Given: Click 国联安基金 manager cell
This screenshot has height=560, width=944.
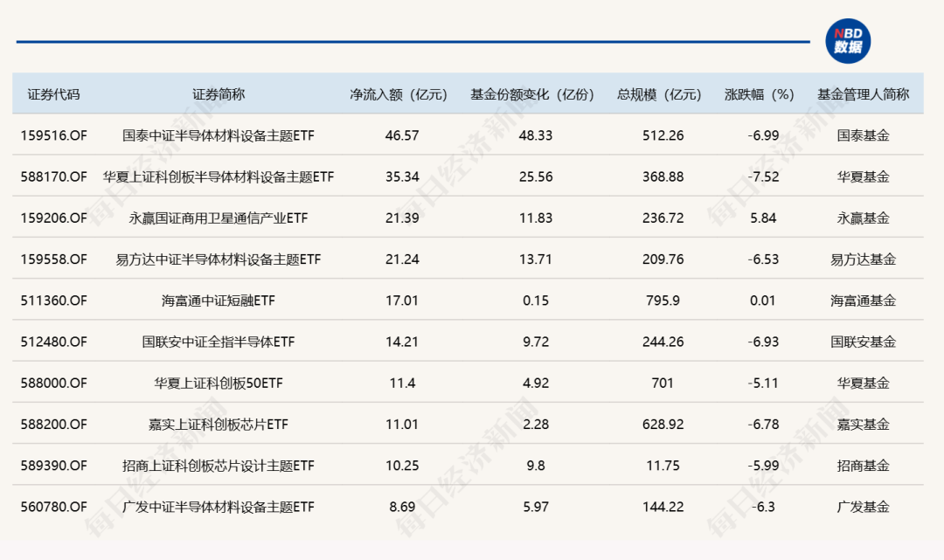Looking at the screenshot, I should click(864, 342).
